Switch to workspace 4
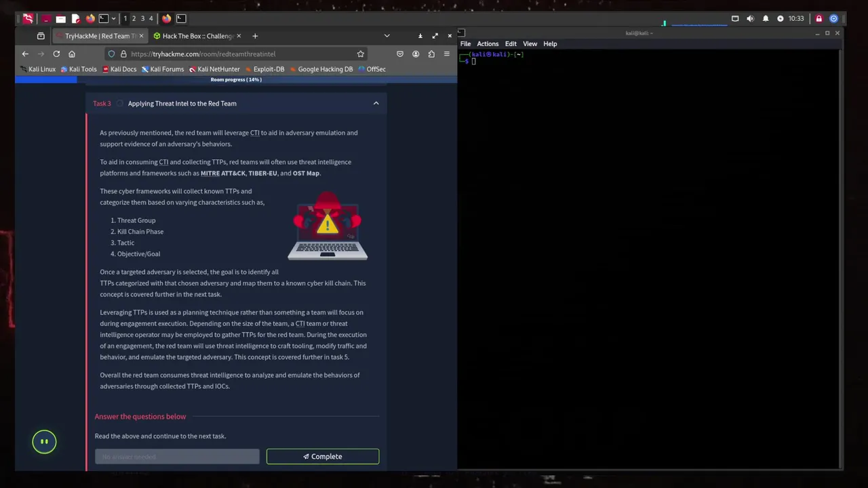Screen dimensions: 868x488 coord(151,18)
